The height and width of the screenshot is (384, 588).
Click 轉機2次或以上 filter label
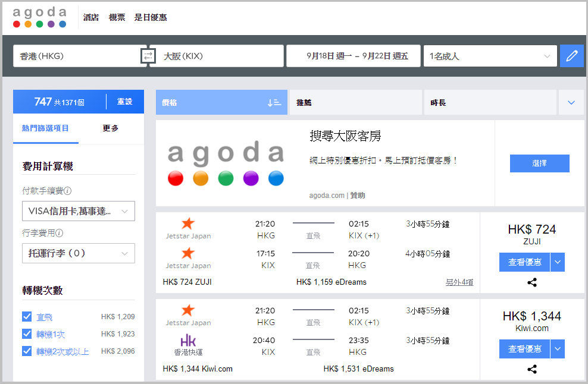pyautogui.click(x=62, y=351)
